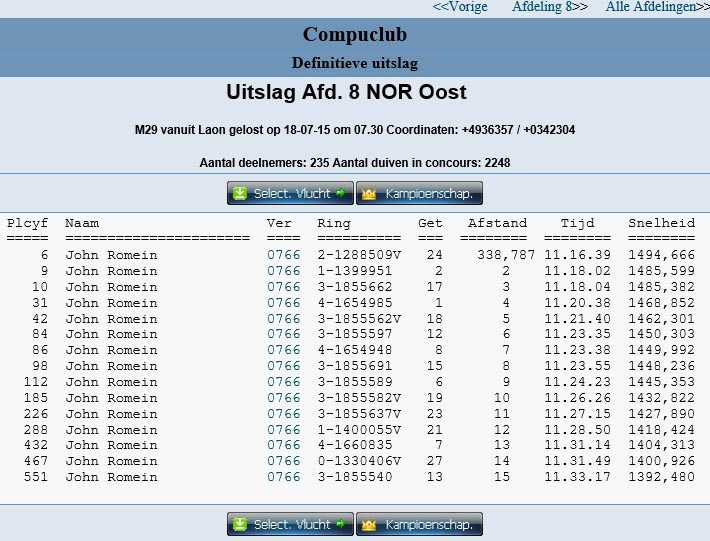Open club 0766 link in ring 4-1654948 row

point(283,349)
